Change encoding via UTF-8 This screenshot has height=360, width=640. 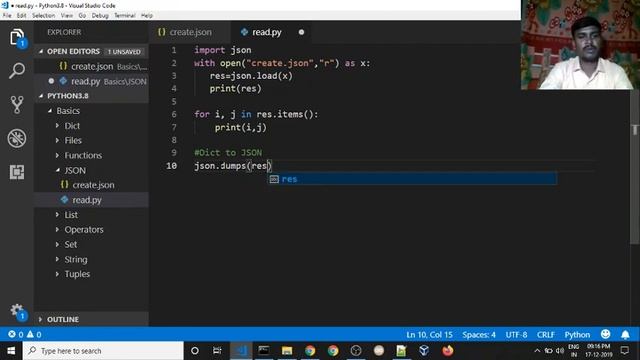click(516, 335)
